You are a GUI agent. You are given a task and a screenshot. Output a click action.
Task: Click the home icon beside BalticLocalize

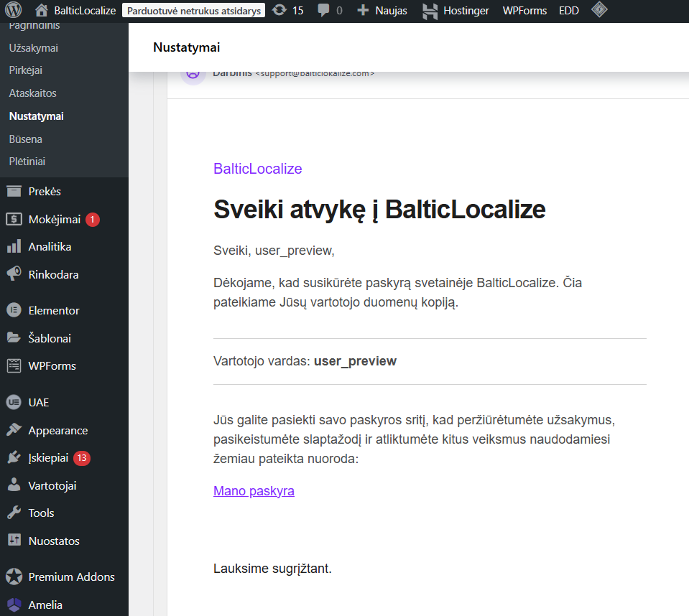pyautogui.click(x=42, y=11)
